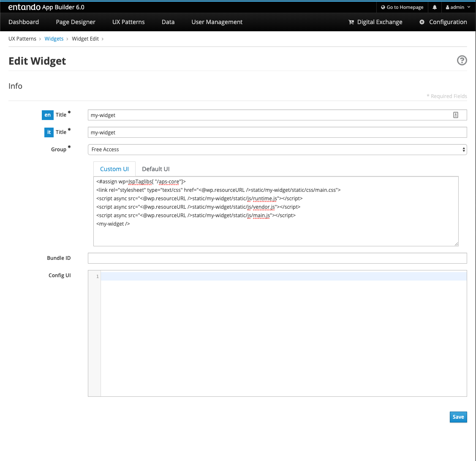Screen dimensions: 476x461
Task: Open the Page Designer menu
Action: tap(76, 22)
